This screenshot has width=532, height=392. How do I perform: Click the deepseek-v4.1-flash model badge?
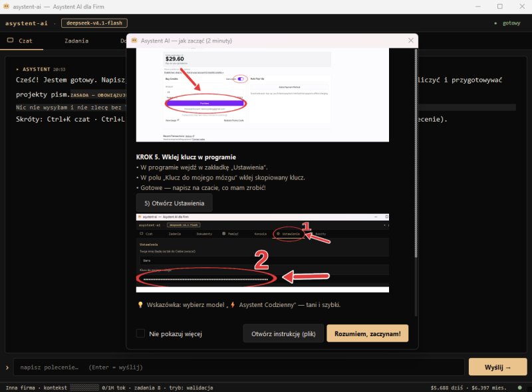(x=94, y=23)
